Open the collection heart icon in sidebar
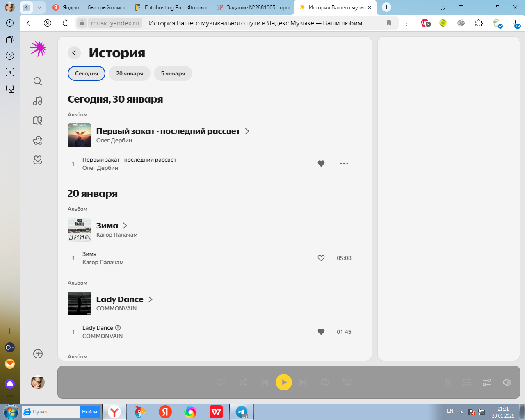This screenshot has width=525, height=420. click(38, 160)
